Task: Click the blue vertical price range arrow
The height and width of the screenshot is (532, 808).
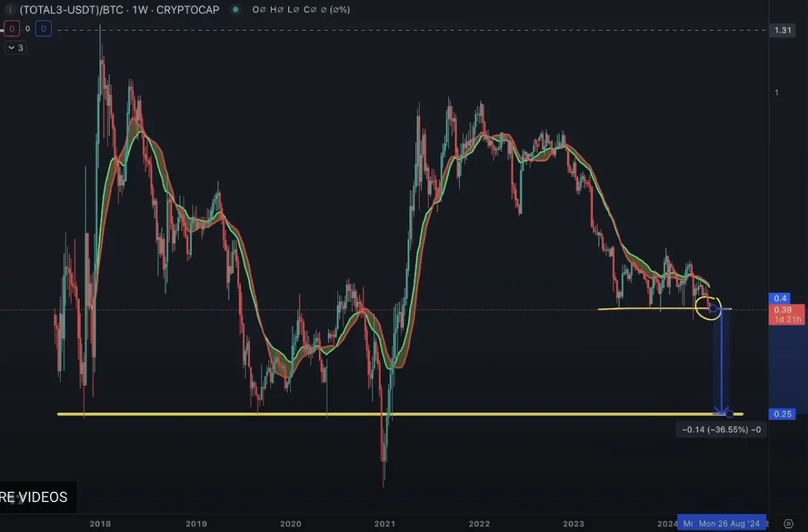Action: [x=721, y=364]
